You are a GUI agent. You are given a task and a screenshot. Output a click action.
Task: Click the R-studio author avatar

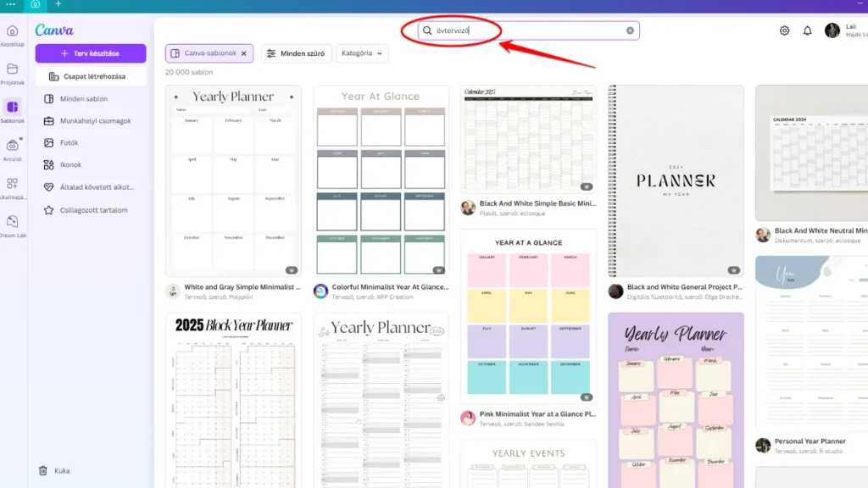(763, 446)
